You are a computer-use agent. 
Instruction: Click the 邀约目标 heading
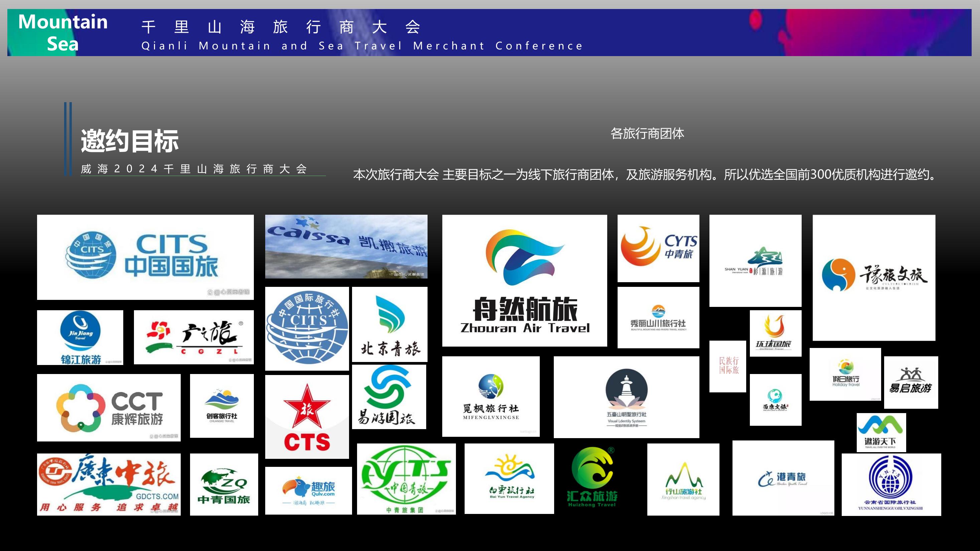130,141
